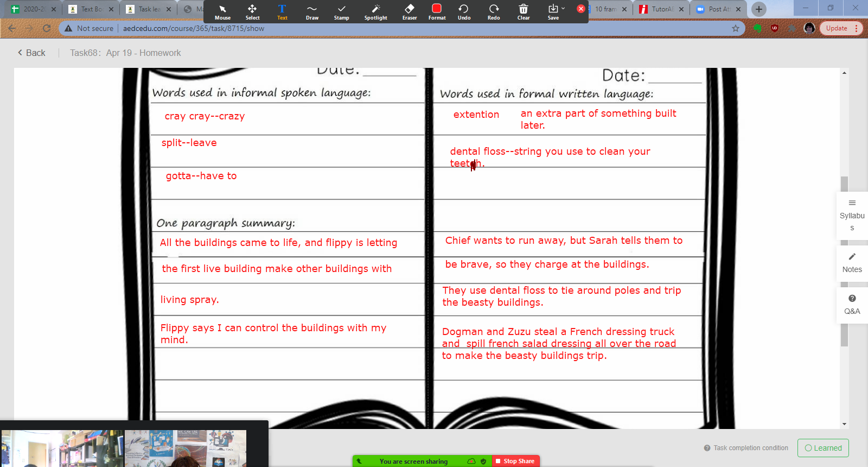Select the Eraser annotation tool

coord(410,12)
